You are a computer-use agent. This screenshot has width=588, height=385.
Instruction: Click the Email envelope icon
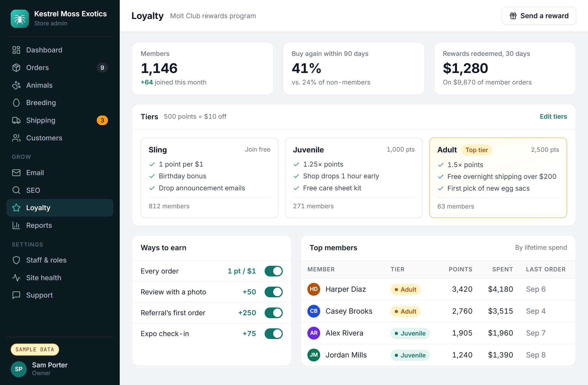pyautogui.click(x=16, y=173)
